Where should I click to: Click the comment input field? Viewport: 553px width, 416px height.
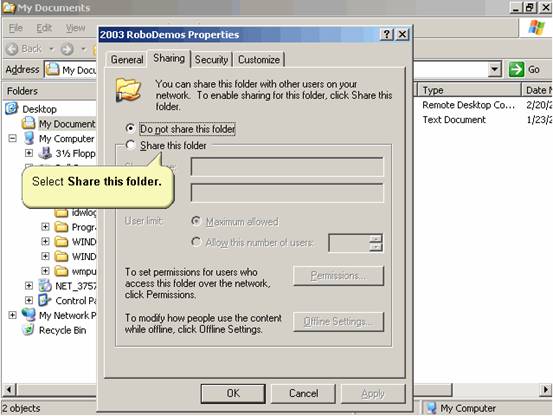click(x=287, y=193)
